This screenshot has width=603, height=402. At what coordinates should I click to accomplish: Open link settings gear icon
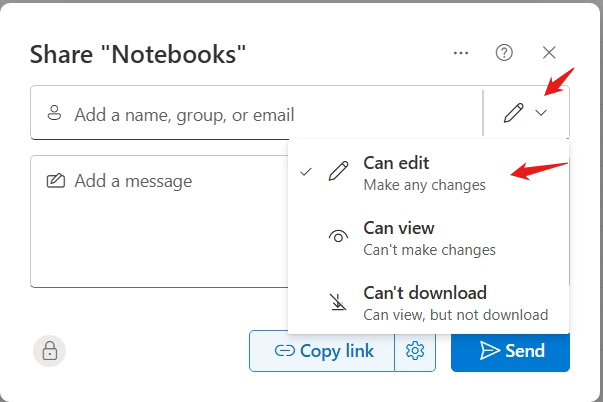[x=415, y=351]
